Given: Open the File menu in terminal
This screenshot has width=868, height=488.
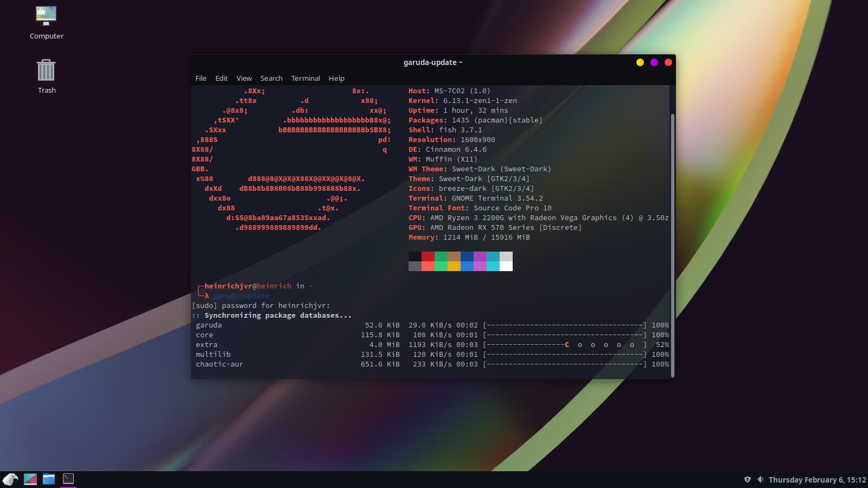Looking at the screenshot, I should pyautogui.click(x=201, y=78).
